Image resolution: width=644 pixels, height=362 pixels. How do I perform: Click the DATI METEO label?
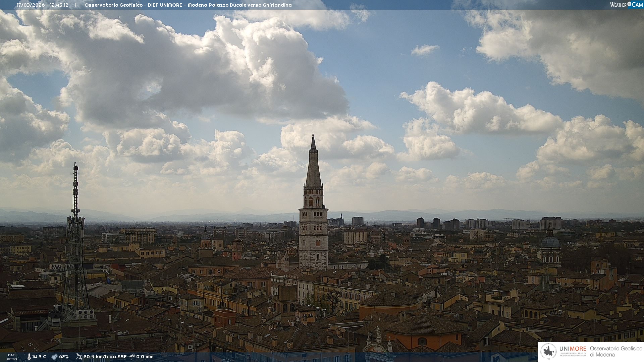(12, 357)
